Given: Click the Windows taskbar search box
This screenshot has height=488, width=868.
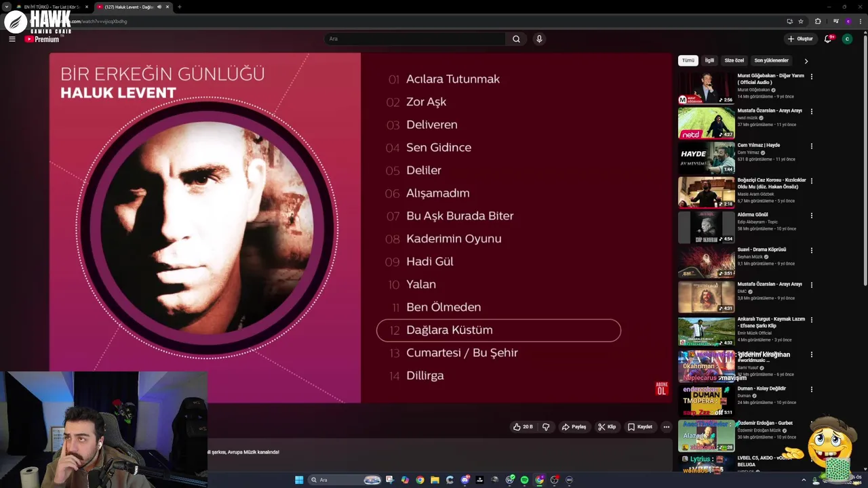Looking at the screenshot, I should (344, 480).
